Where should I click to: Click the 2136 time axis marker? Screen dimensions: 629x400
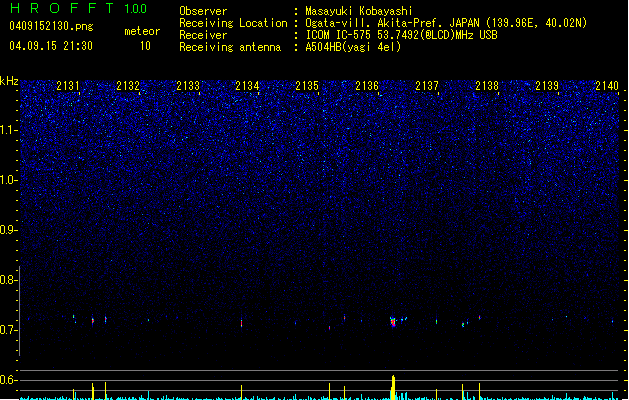pyautogui.click(x=367, y=86)
